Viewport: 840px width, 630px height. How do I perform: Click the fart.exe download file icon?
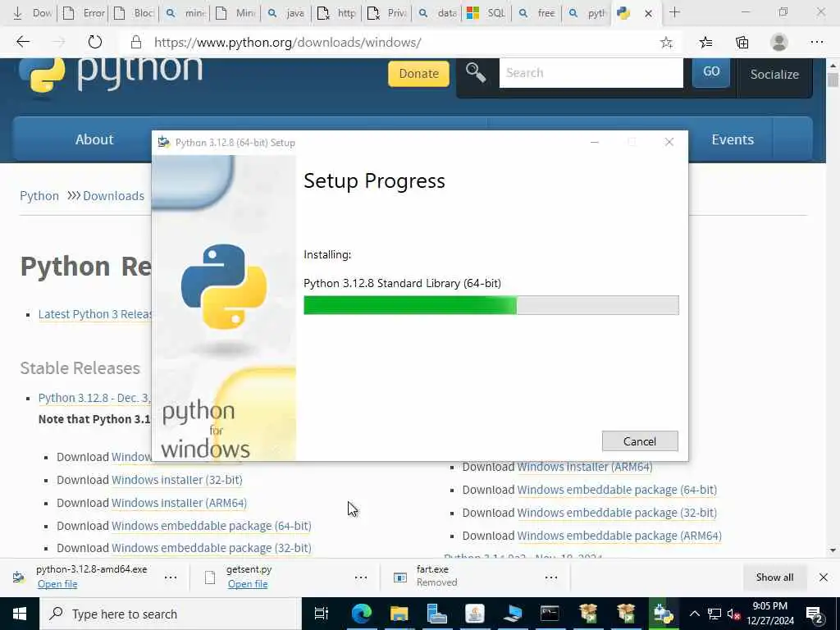tap(400, 577)
